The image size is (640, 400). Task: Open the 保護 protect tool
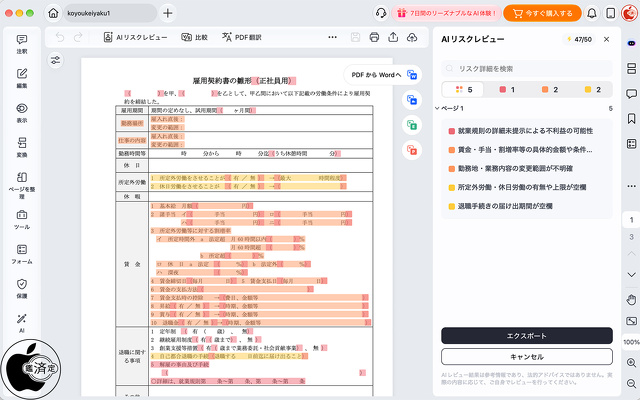click(22, 289)
